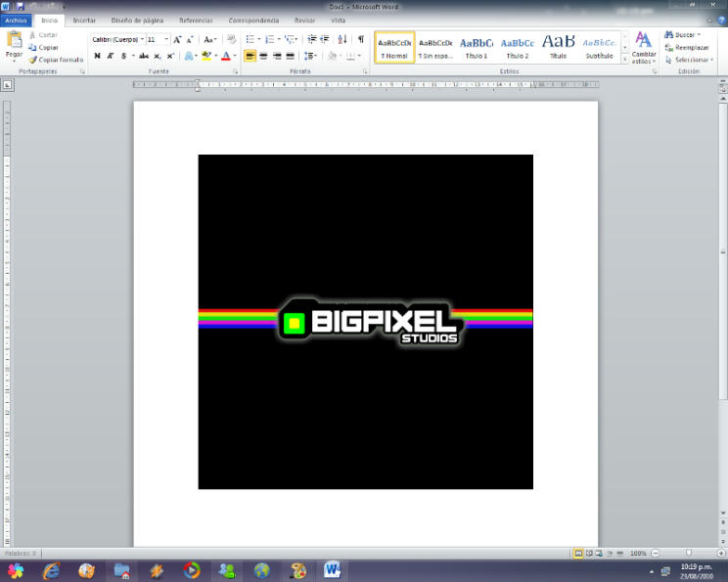Click the Reemplazar button

point(687,47)
